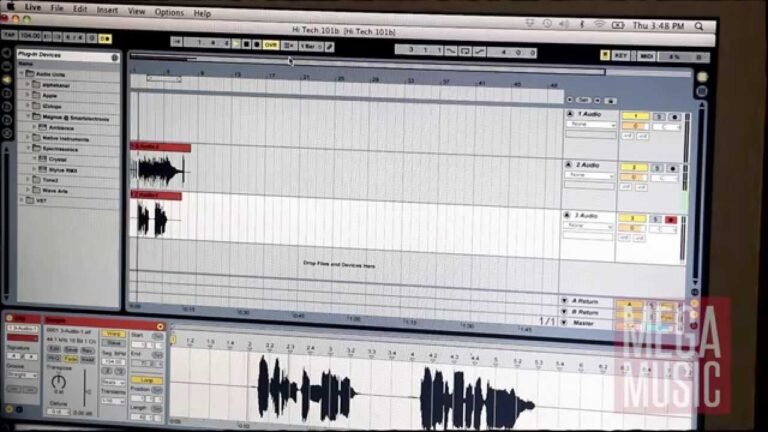Viewport: 768px width, 432px height.
Task: Expand the Apple plug-in folder
Action: coord(28,95)
